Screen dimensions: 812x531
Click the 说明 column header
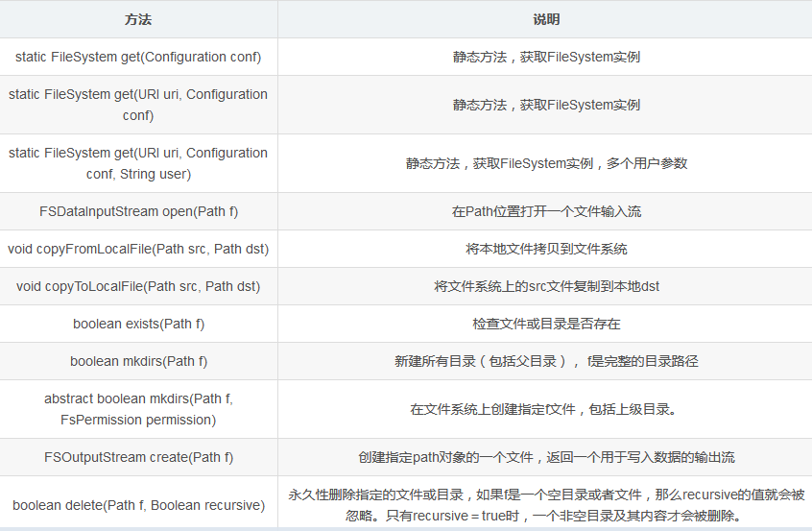coord(546,19)
